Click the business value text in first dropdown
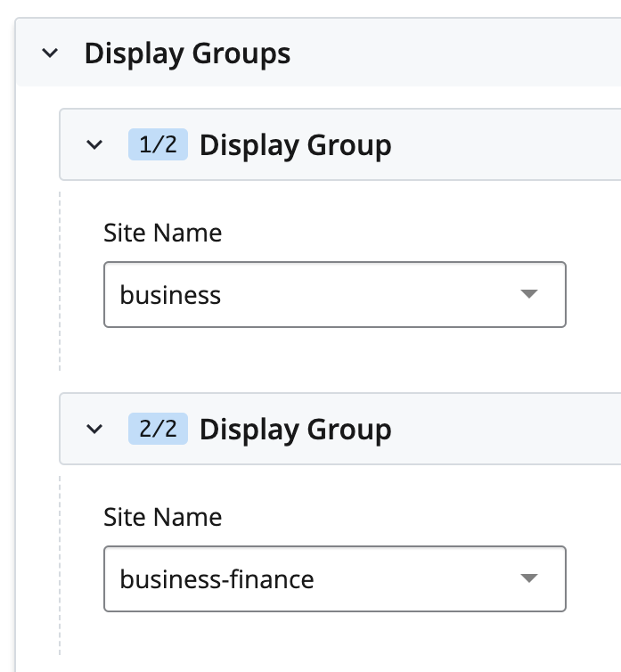Viewport: 621px width, 672px height. [170, 295]
